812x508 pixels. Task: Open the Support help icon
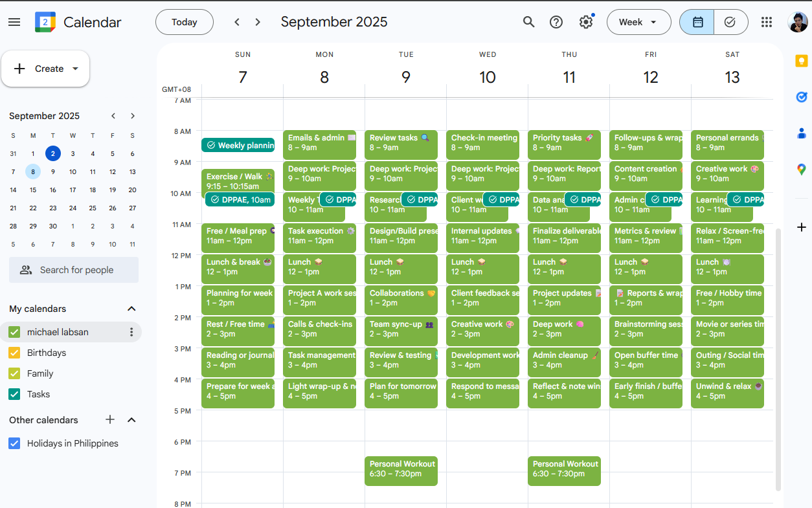(556, 22)
